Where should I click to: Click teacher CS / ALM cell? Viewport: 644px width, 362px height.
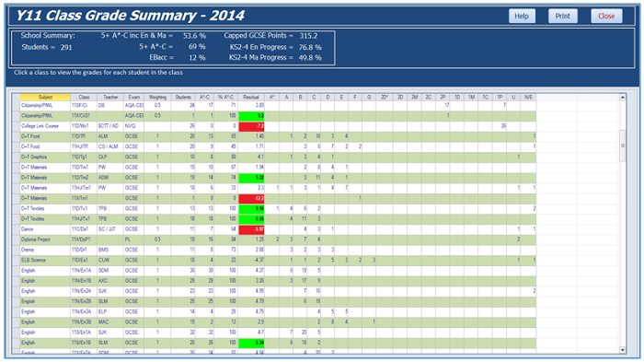110,146
